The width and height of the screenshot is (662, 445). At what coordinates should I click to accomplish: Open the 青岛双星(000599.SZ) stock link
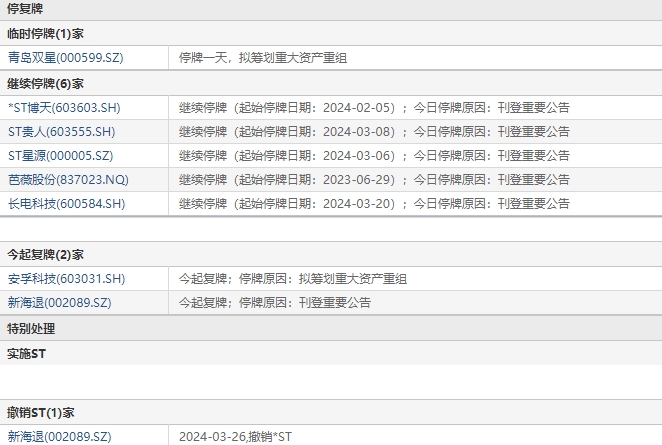pos(65,58)
